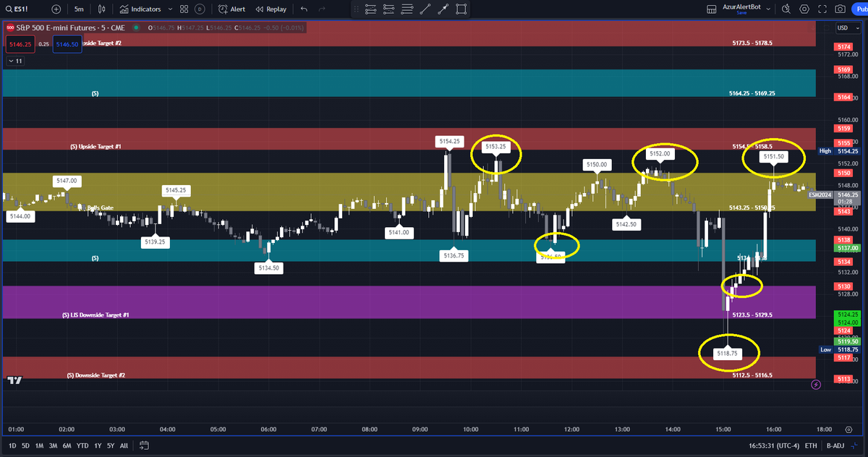Expand the favorite indicators chevron
Screen dimensions: 868x457
click(169, 9)
